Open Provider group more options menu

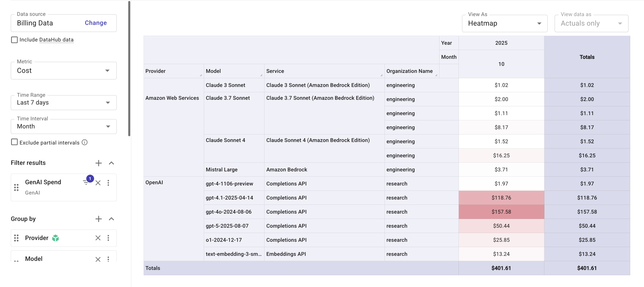coord(108,238)
